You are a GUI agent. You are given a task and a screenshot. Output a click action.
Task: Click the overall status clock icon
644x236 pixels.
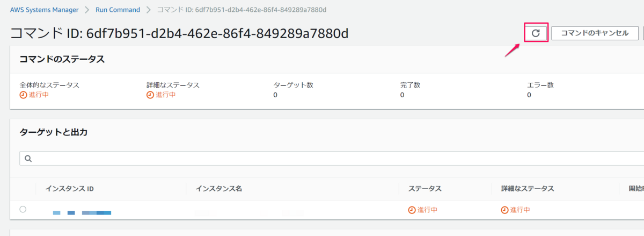pyautogui.click(x=23, y=95)
